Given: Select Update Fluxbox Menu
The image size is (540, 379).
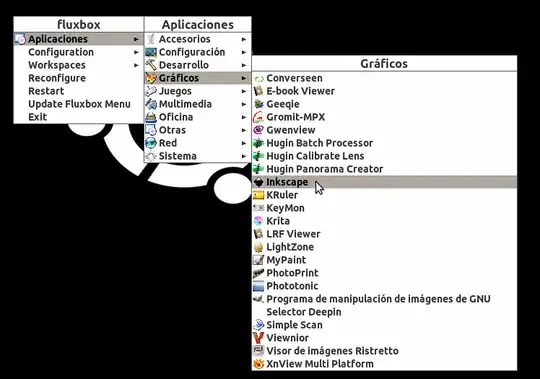Looking at the screenshot, I should click(x=79, y=104).
